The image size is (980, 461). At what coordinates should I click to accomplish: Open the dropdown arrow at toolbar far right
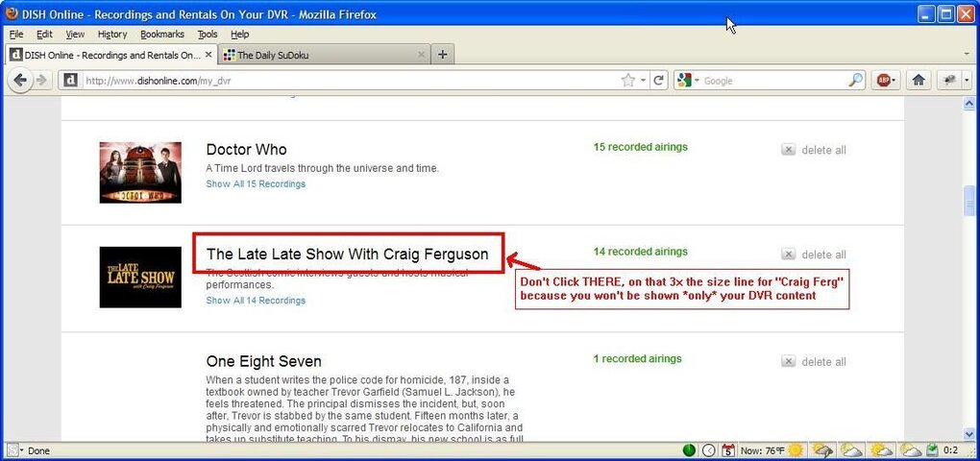point(968,81)
